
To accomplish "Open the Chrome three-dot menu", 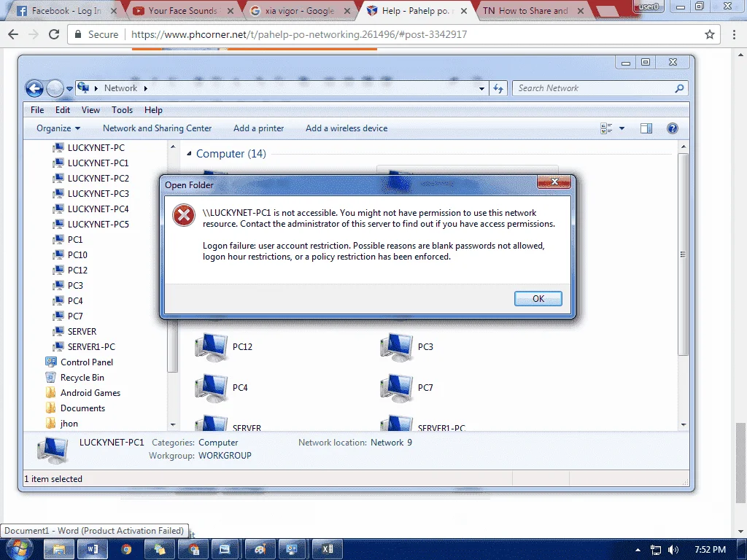I will [x=734, y=34].
